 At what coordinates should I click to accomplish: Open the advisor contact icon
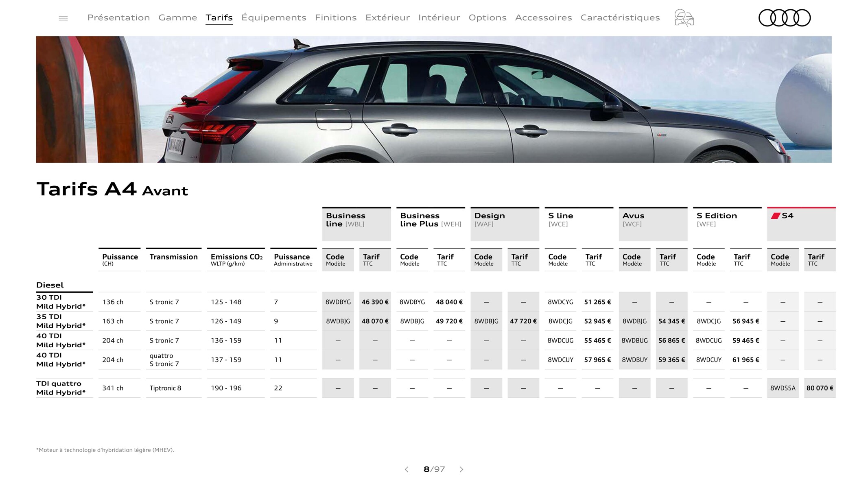pyautogui.click(x=684, y=18)
